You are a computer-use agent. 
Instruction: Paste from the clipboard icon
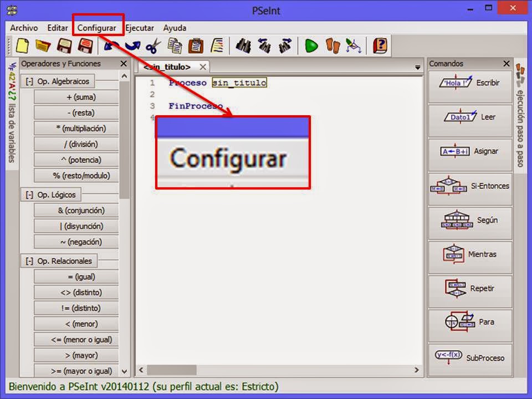point(196,45)
